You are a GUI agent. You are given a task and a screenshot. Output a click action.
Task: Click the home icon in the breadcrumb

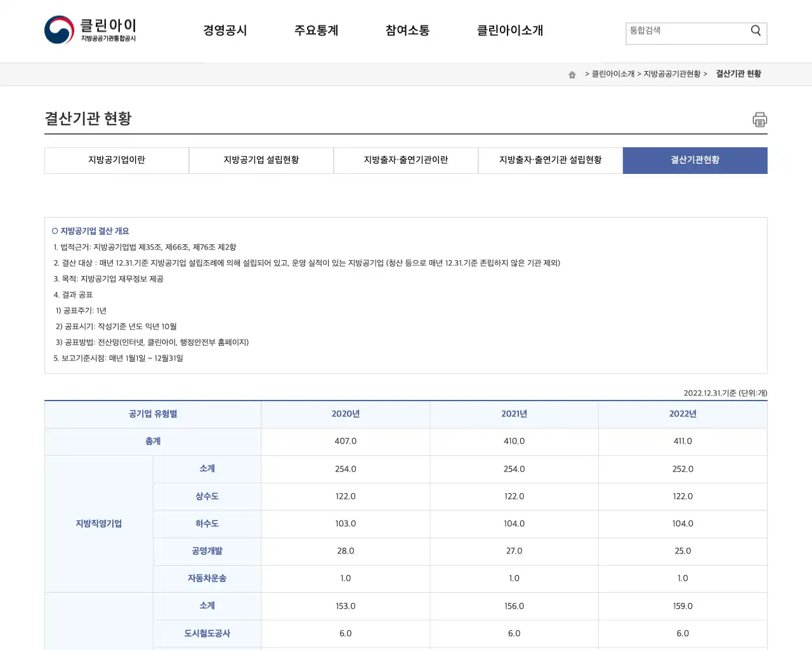click(572, 74)
